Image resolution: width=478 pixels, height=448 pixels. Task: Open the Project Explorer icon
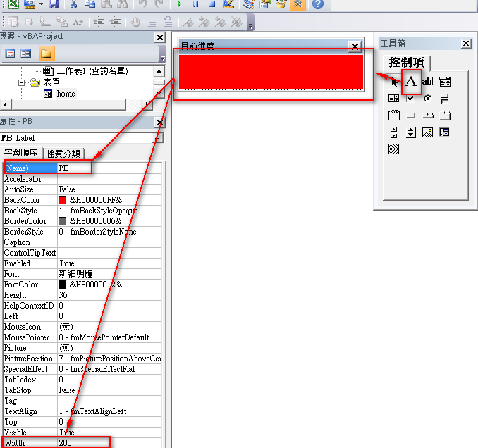coord(249,4)
